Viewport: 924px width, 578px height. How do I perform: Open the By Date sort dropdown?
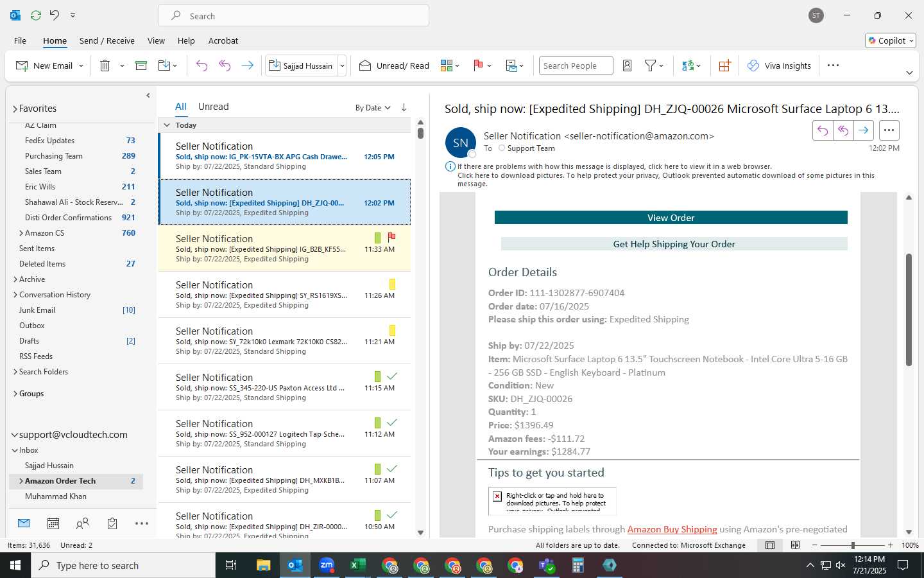click(x=373, y=108)
